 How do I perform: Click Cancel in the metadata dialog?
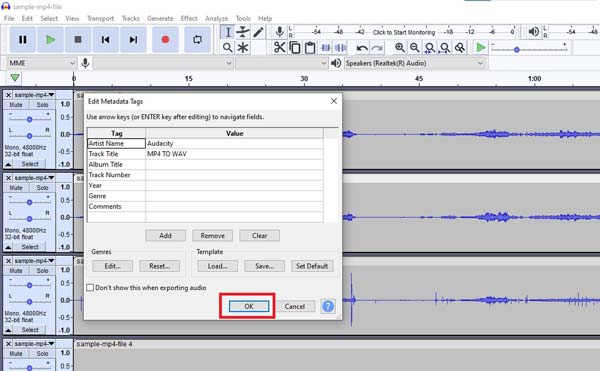click(295, 306)
